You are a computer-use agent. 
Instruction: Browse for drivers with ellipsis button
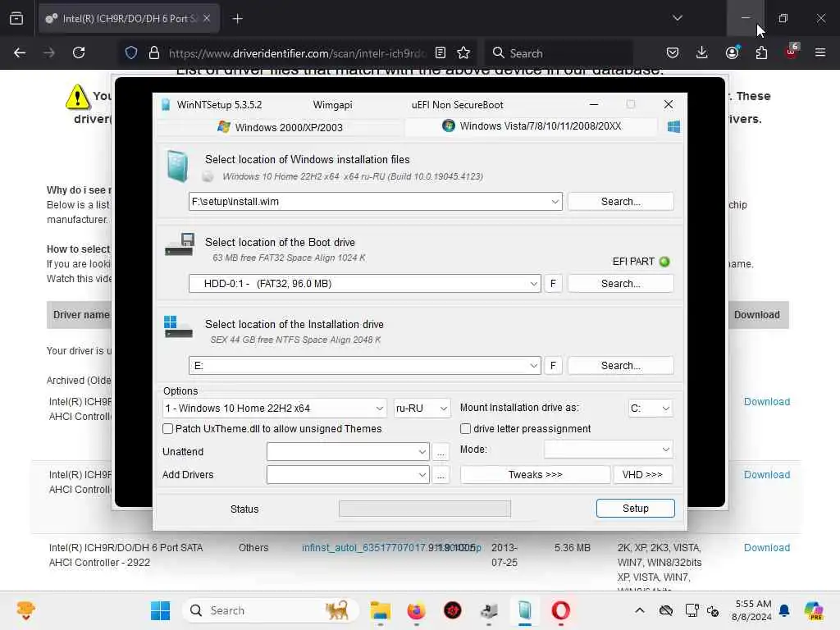click(x=441, y=475)
